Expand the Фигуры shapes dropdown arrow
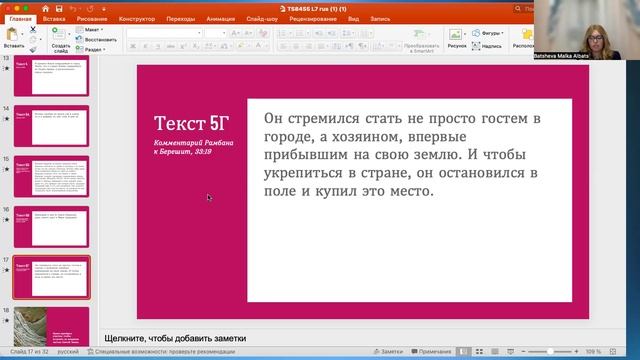Viewport: 640px width, 360px height. 502,33
